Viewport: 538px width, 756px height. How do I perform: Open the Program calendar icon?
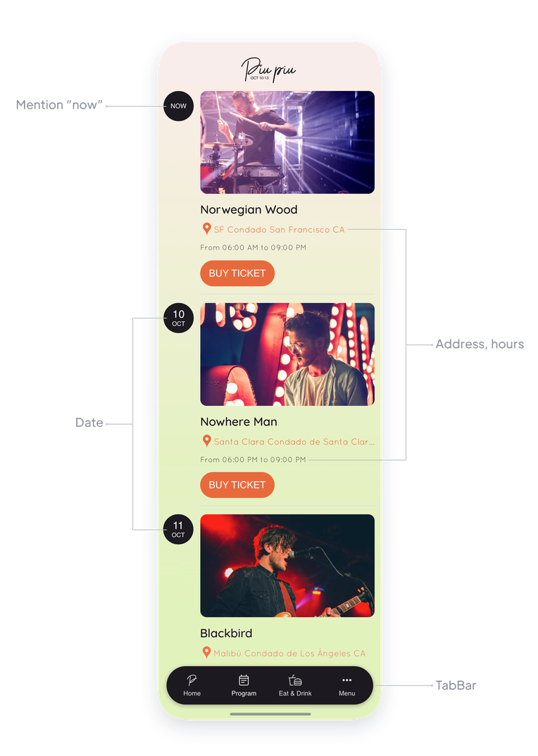click(244, 680)
